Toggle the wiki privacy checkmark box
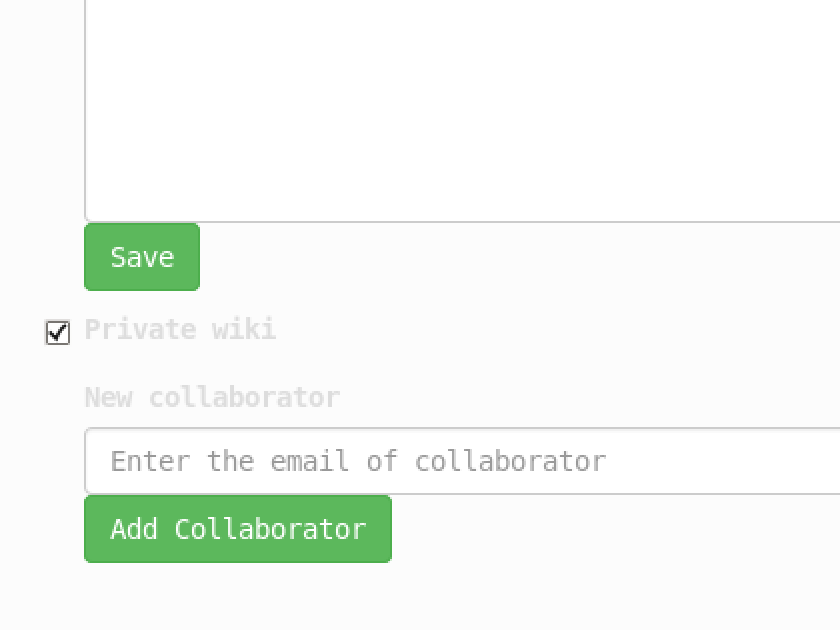This screenshot has height=630, width=840. tap(57, 332)
